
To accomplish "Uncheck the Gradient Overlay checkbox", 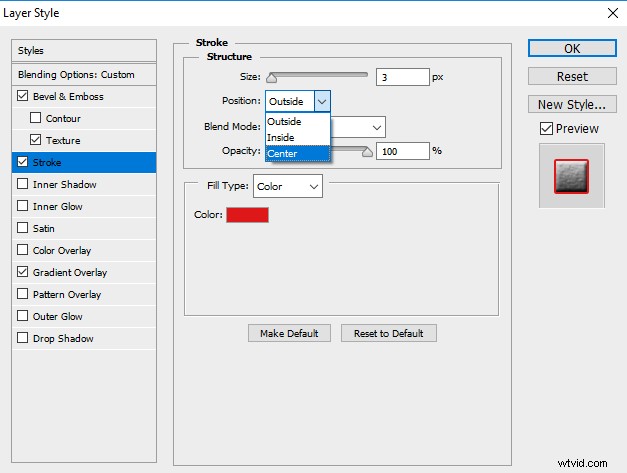I will pyautogui.click(x=23, y=272).
